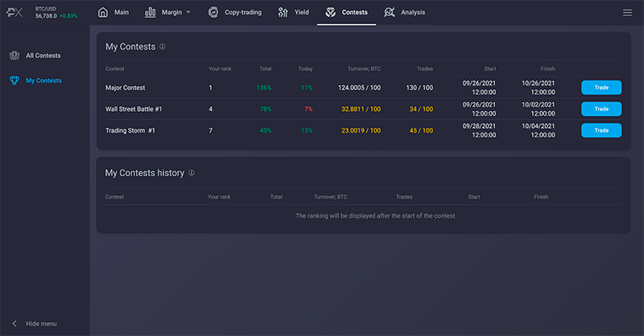The width and height of the screenshot is (644, 336).
Task: Click the info icon beside My Contests
Action: [163, 47]
